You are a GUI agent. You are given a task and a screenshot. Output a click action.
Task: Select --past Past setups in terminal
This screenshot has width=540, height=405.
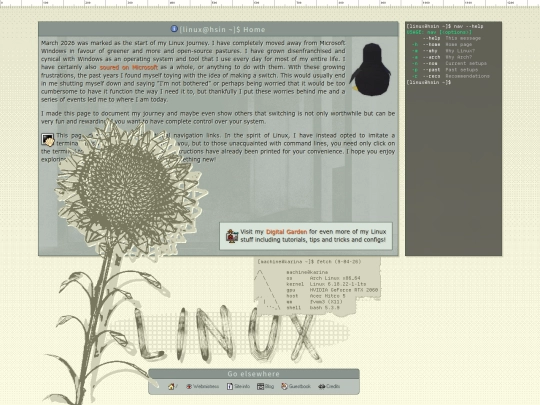pos(445,70)
